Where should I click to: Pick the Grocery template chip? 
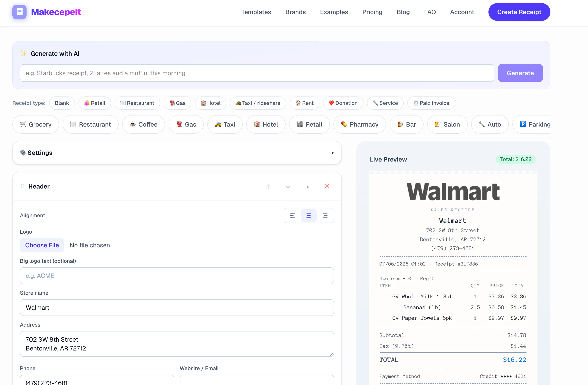pyautogui.click(x=36, y=124)
